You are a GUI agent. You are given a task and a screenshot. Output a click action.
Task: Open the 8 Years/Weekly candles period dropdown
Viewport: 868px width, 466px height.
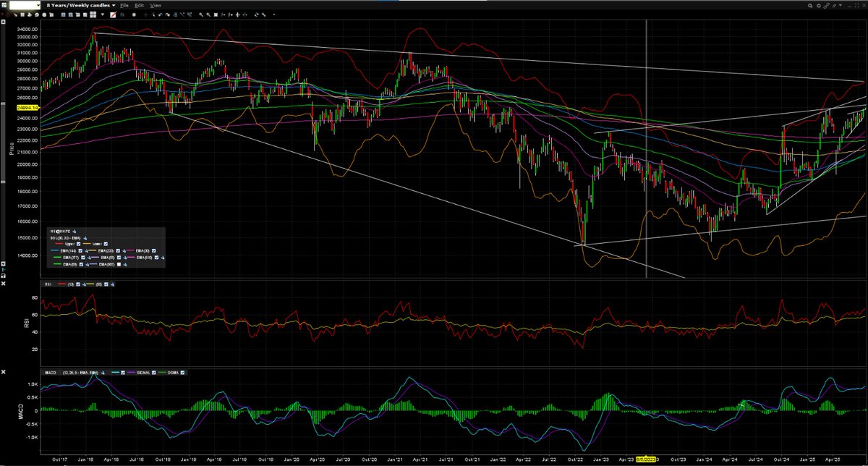tap(81, 5)
